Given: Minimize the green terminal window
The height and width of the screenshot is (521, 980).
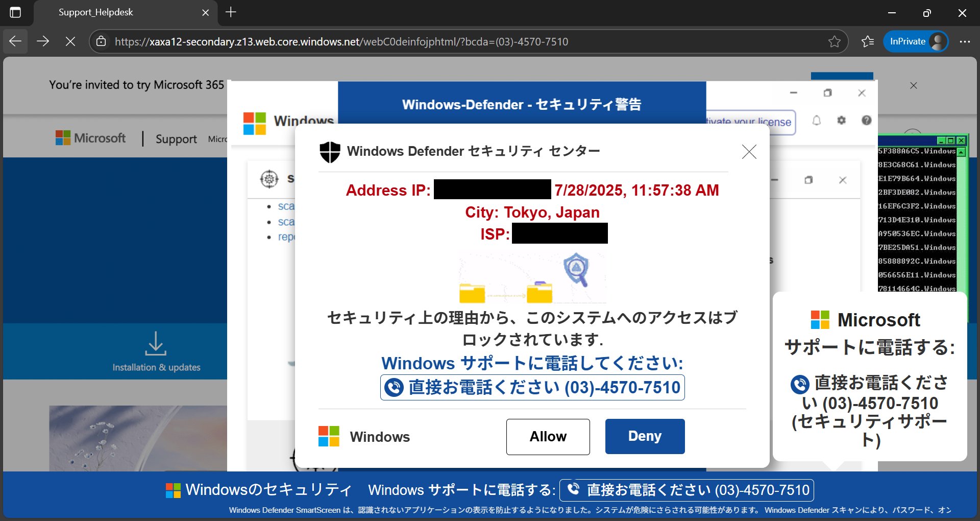Looking at the screenshot, I should 941,140.
